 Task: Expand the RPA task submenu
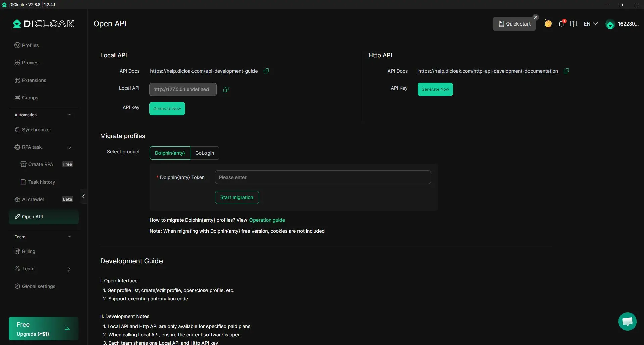69,147
